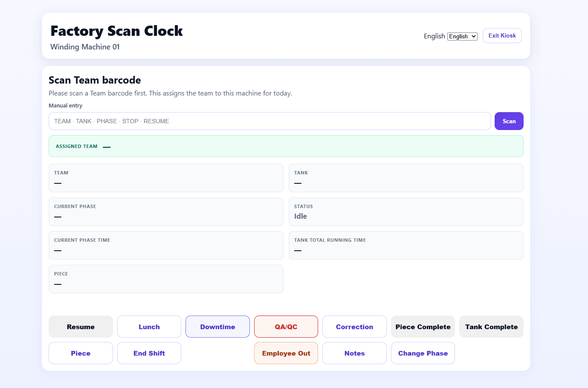
Task: Select the Resume action button
Action: click(81, 327)
